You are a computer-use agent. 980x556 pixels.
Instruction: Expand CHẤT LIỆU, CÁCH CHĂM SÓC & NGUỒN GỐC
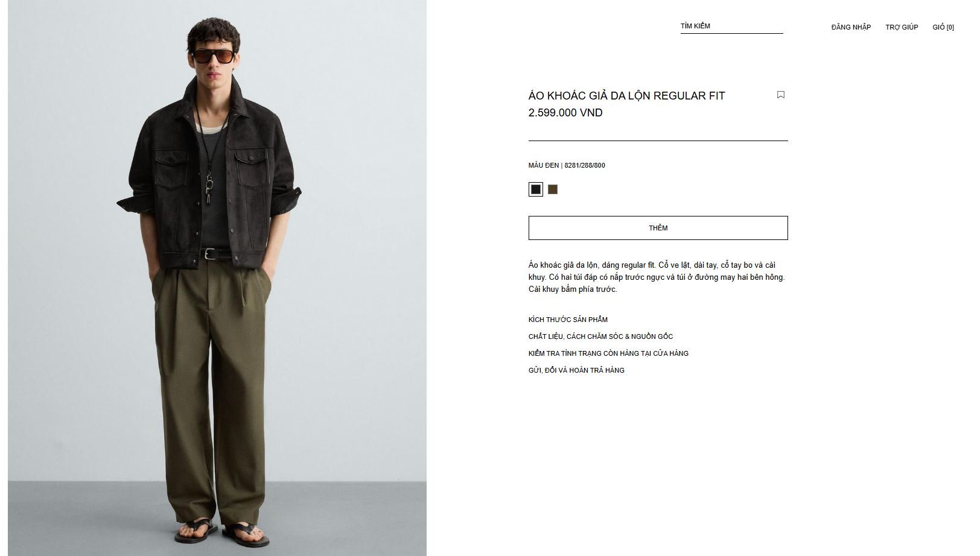[x=600, y=336]
